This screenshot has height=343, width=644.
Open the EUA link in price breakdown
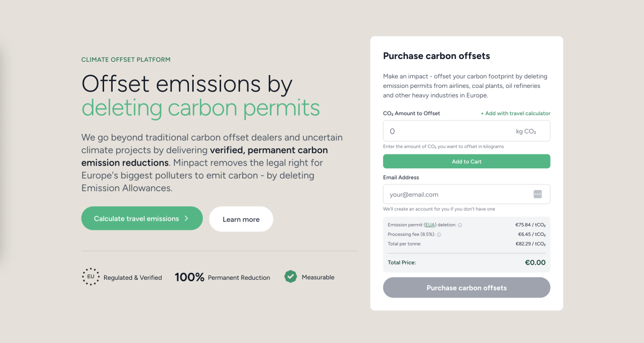tap(430, 225)
